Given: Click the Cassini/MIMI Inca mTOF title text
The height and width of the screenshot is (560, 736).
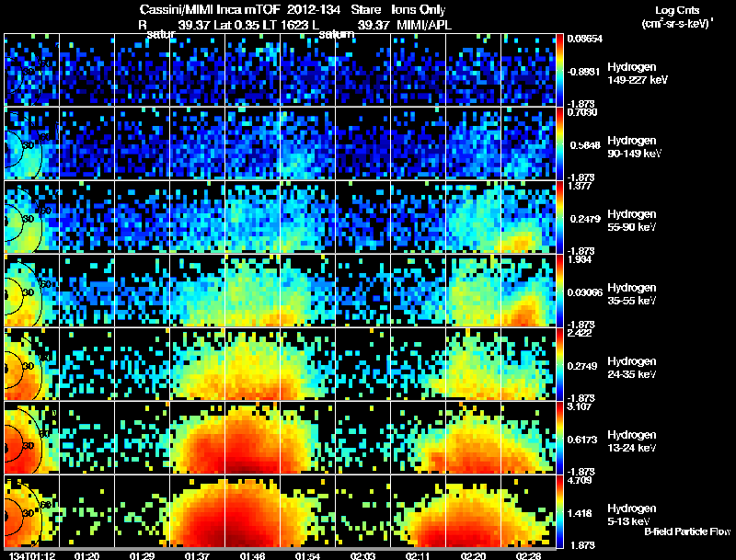Looking at the screenshot, I should pyautogui.click(x=210, y=9).
